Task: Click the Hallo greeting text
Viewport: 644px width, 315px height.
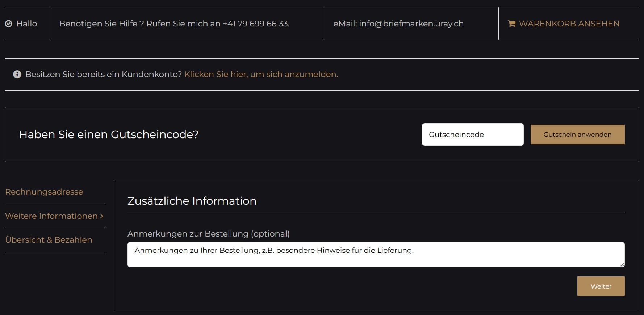Action: [27, 24]
